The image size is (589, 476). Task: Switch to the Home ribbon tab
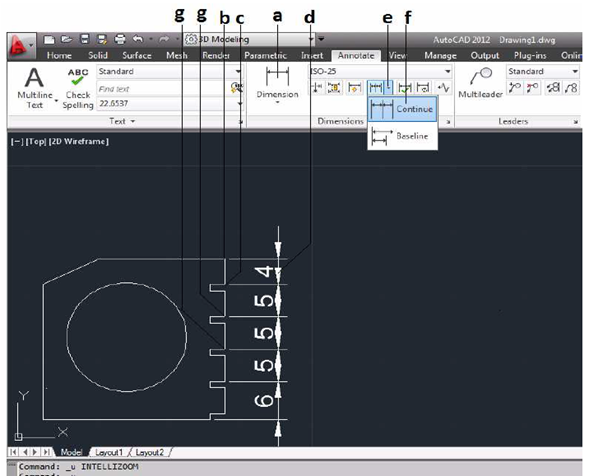[59, 56]
